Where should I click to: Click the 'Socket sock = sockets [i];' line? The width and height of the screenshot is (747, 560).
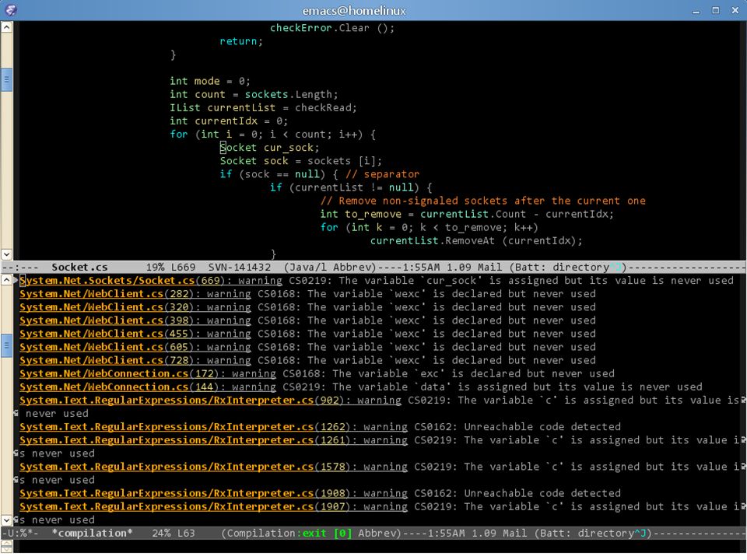tap(300, 161)
